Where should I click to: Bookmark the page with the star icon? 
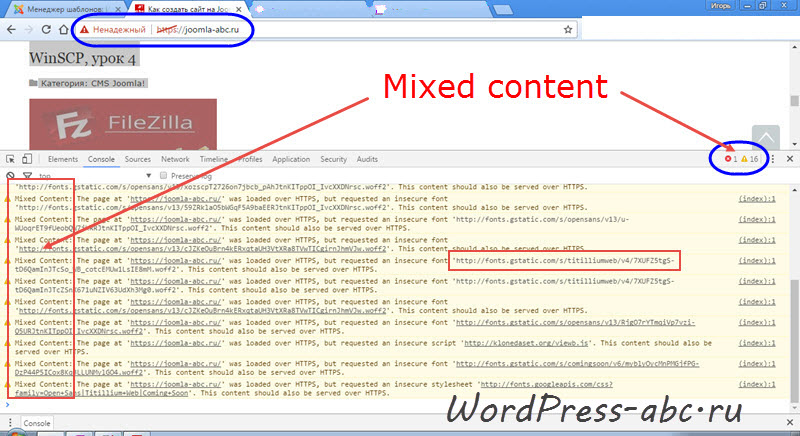click(x=568, y=30)
